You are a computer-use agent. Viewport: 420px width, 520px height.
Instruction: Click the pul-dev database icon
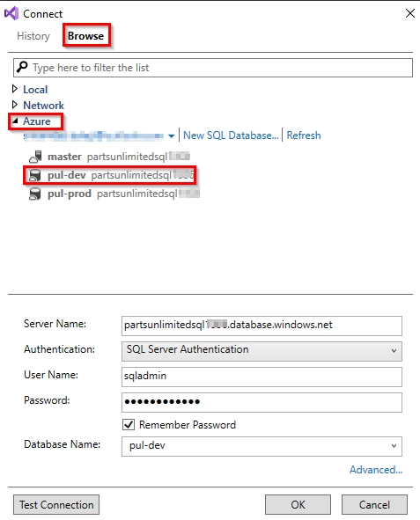click(x=34, y=175)
